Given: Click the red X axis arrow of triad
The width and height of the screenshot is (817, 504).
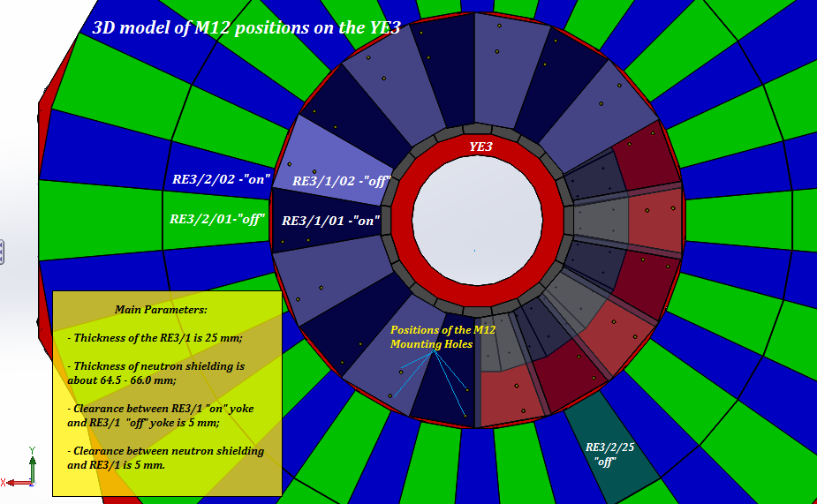Looking at the screenshot, I should [13, 482].
